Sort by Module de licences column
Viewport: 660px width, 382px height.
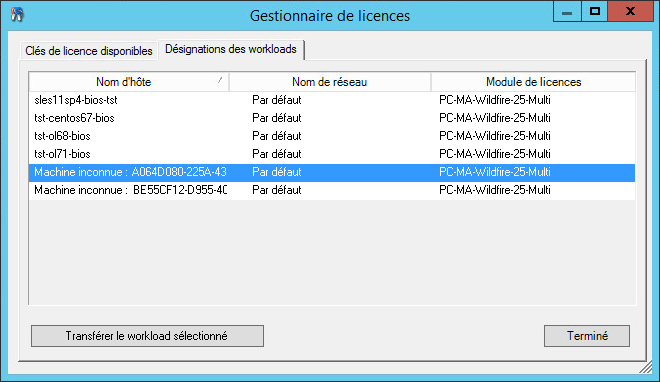533,82
